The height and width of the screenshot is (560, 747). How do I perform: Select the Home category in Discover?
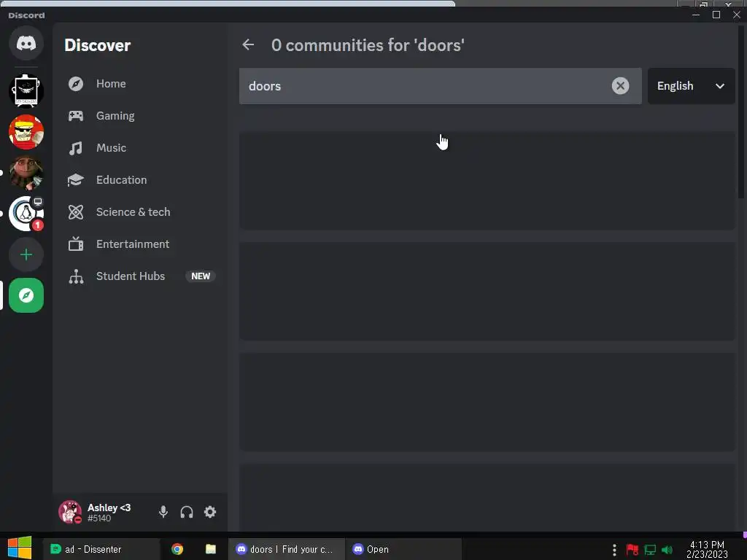[x=140, y=84]
